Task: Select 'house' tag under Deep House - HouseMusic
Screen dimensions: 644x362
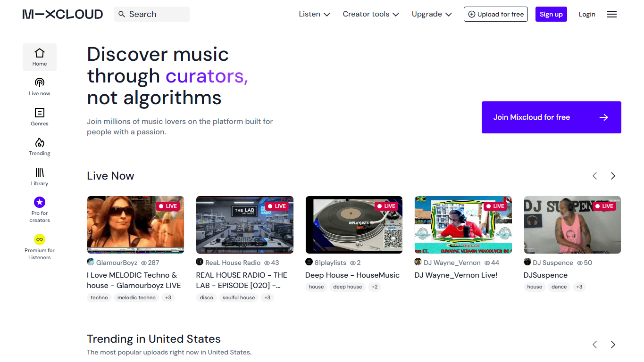Action: coord(316,287)
